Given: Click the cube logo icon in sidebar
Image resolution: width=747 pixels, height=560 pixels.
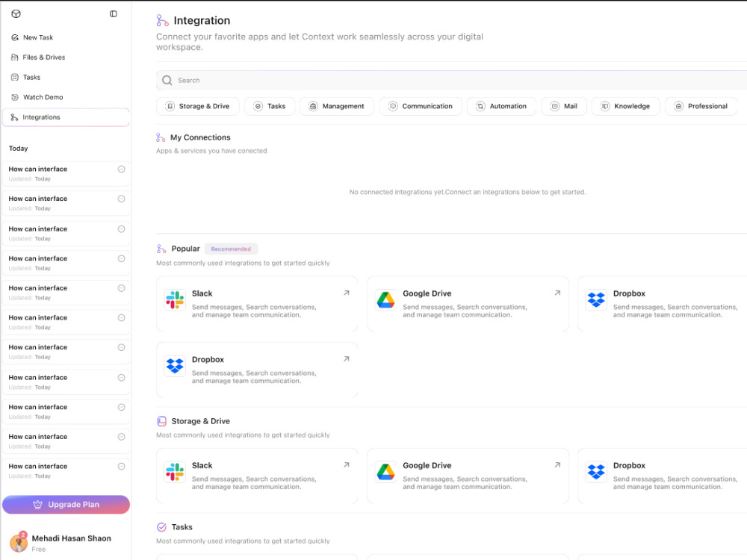Looking at the screenshot, I should click(x=16, y=13).
